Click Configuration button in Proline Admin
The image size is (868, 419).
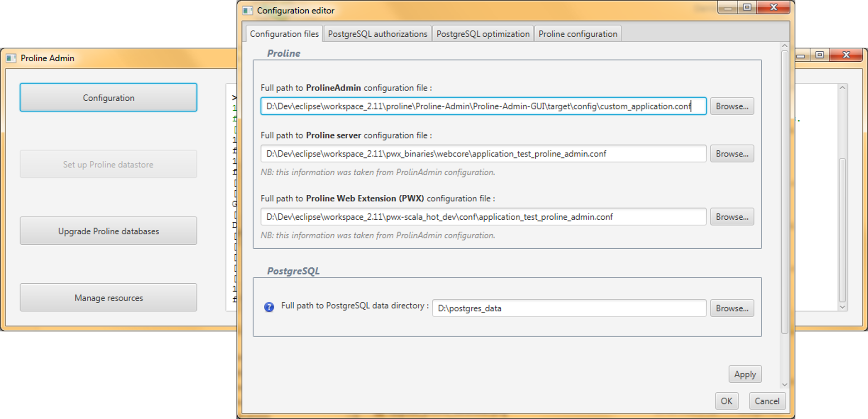[108, 98]
